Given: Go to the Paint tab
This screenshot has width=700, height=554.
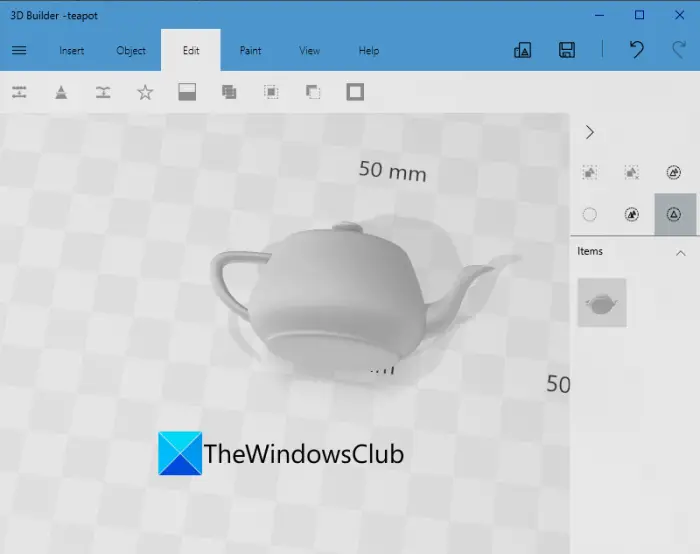Looking at the screenshot, I should tap(250, 50).
